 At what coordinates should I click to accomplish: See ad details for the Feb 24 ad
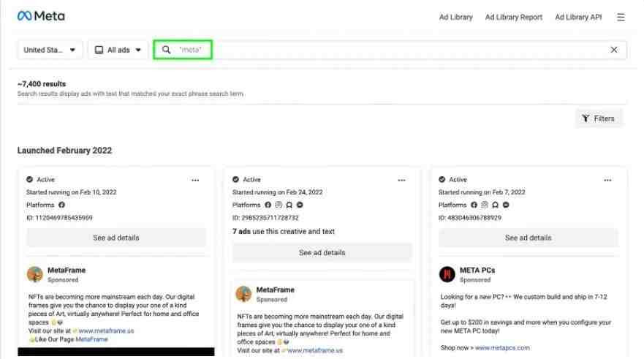tap(322, 252)
